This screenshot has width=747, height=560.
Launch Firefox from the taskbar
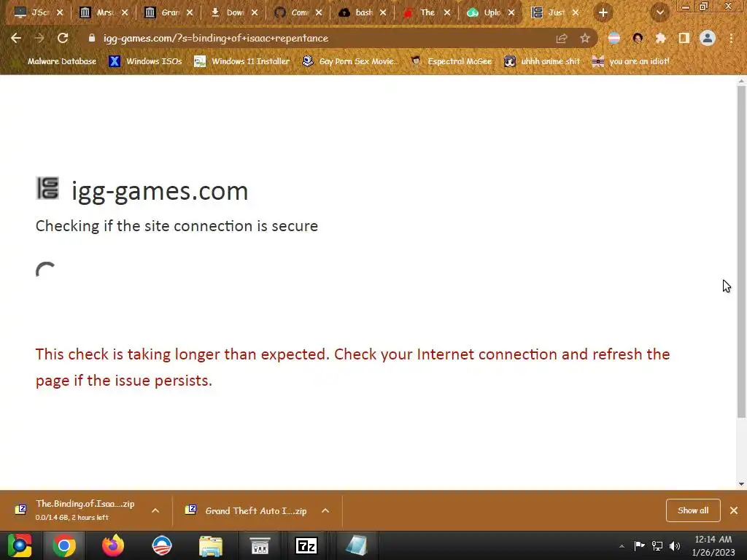[x=113, y=545]
